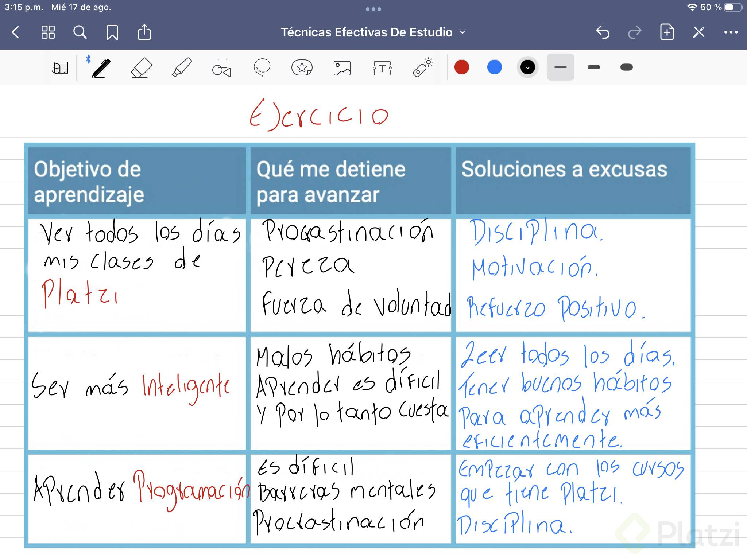The width and height of the screenshot is (747, 560).
Task: Tap the three-dot multitasking handle
Action: (373, 9)
